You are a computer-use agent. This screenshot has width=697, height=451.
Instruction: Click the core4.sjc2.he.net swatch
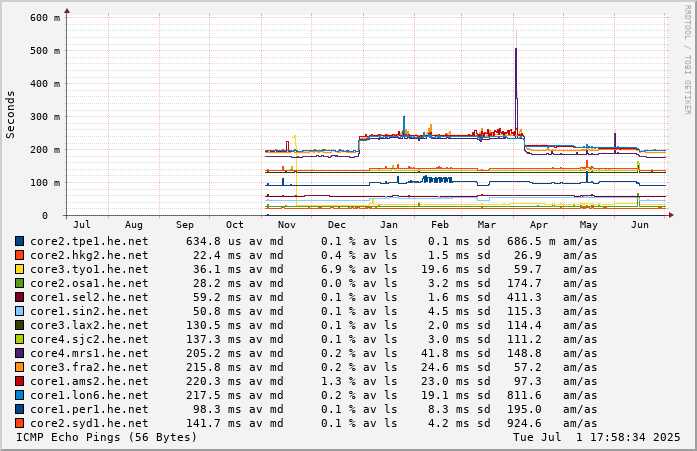20,339
